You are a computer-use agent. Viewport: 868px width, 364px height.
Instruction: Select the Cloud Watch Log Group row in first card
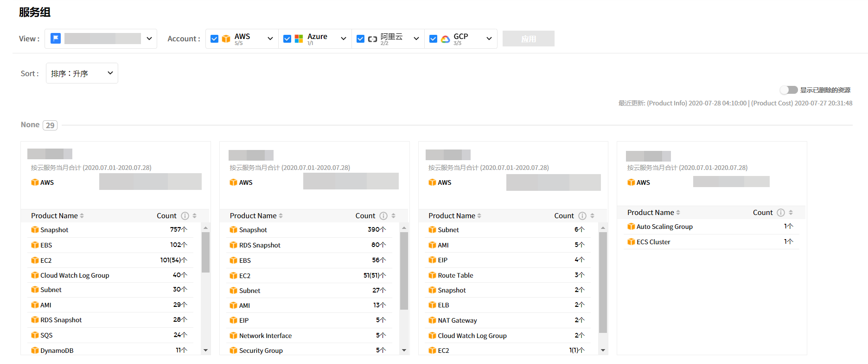(75, 275)
